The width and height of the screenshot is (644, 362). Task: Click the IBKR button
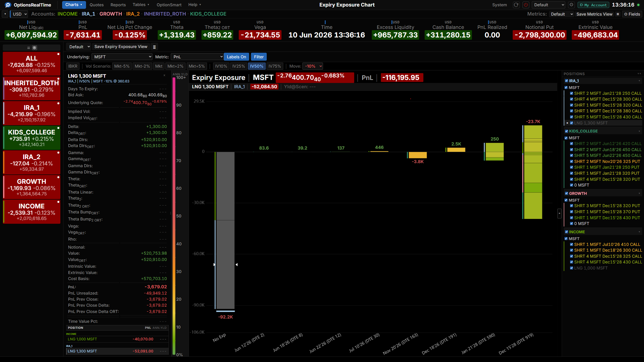coord(73,66)
